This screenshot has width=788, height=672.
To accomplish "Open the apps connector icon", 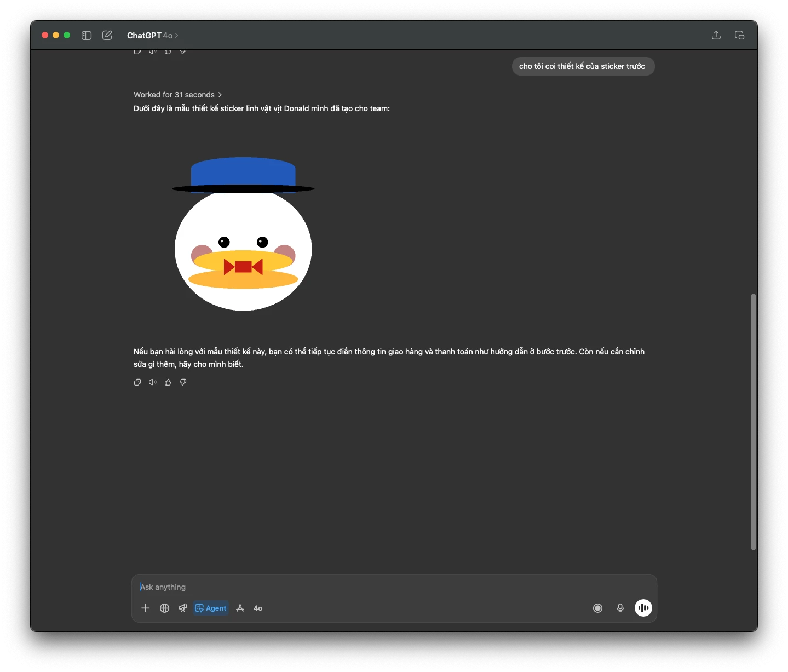I will pyautogui.click(x=240, y=608).
